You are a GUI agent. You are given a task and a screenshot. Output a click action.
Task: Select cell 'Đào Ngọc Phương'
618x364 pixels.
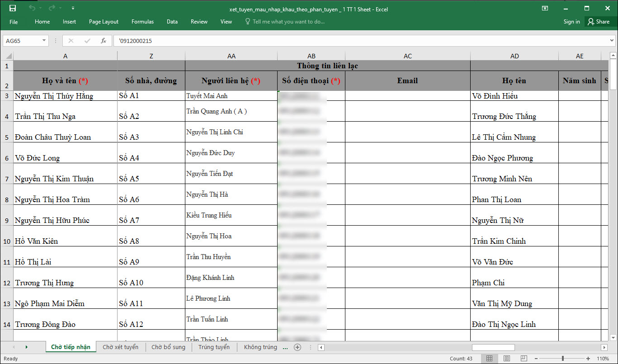pyautogui.click(x=514, y=153)
